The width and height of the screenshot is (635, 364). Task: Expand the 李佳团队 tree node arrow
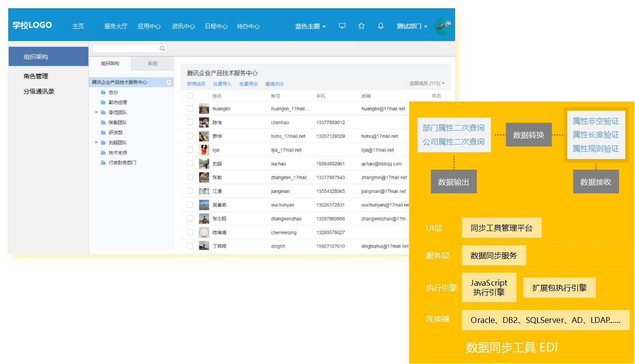pos(96,112)
